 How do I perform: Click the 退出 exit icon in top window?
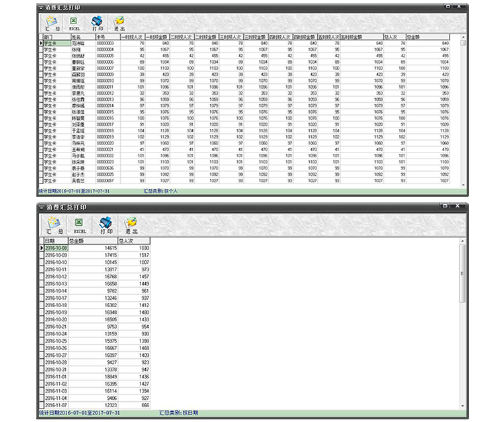click(x=119, y=24)
